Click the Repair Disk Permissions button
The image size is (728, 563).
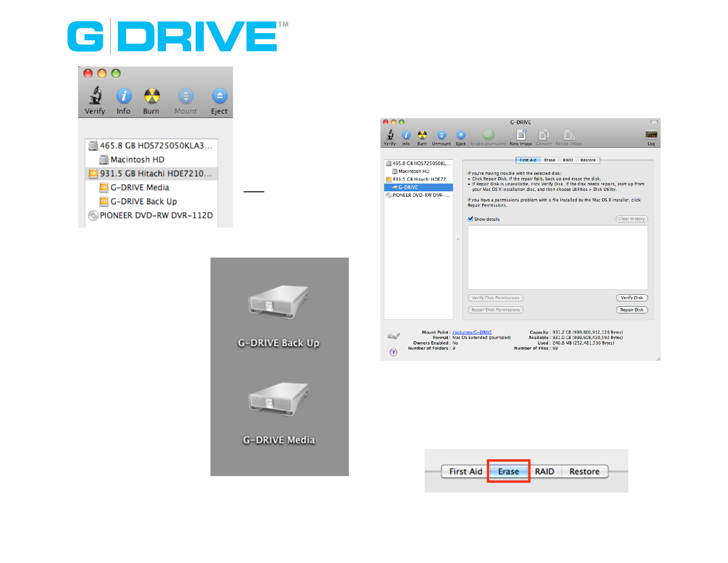point(495,310)
